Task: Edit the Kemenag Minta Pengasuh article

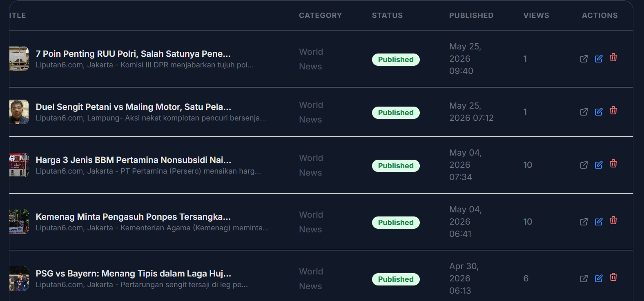Action: coord(599,222)
